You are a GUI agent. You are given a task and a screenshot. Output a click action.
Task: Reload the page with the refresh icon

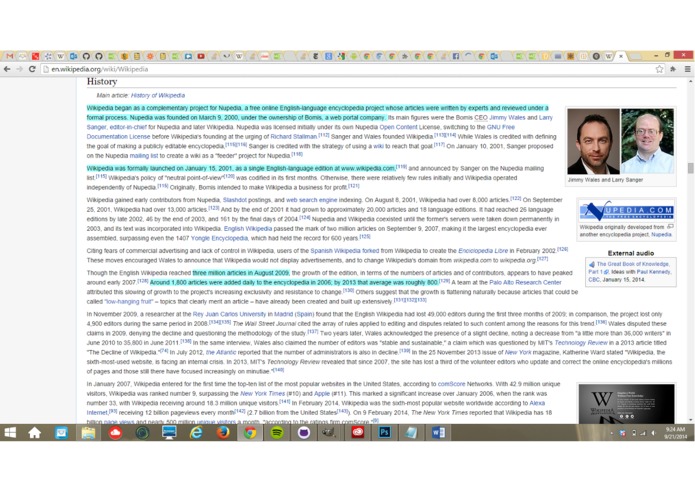click(x=32, y=69)
